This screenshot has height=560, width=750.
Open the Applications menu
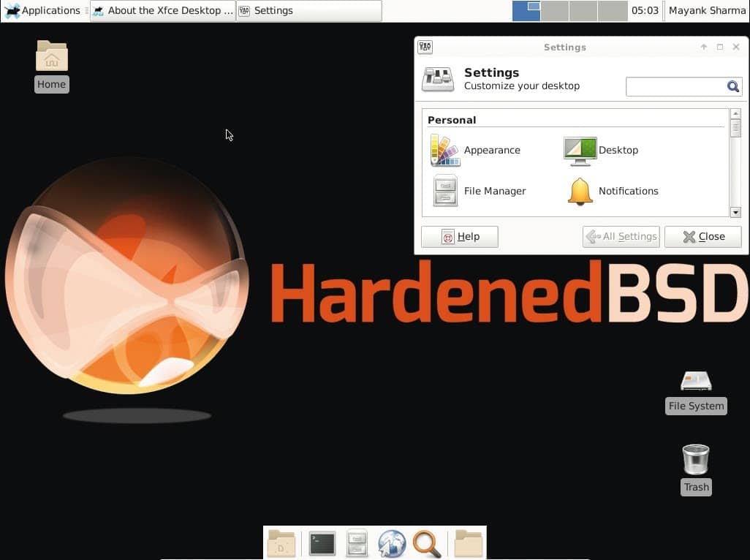pos(42,10)
